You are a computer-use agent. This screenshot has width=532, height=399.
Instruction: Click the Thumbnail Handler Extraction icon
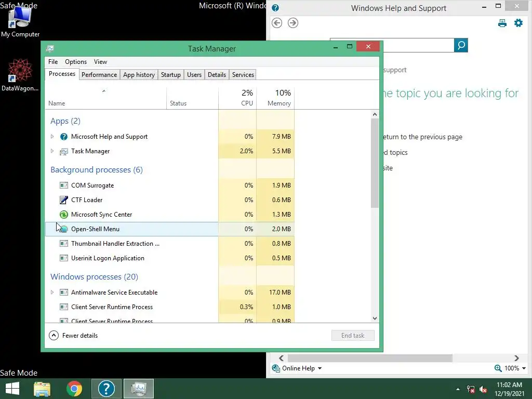[64, 244]
